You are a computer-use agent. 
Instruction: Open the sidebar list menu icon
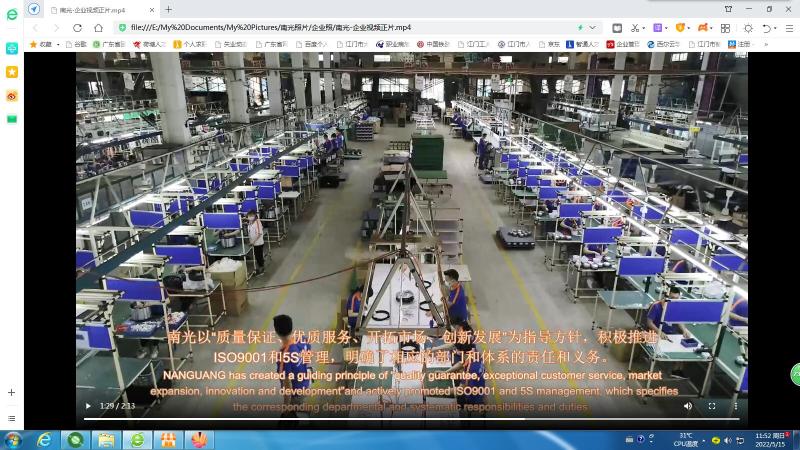tap(12, 418)
